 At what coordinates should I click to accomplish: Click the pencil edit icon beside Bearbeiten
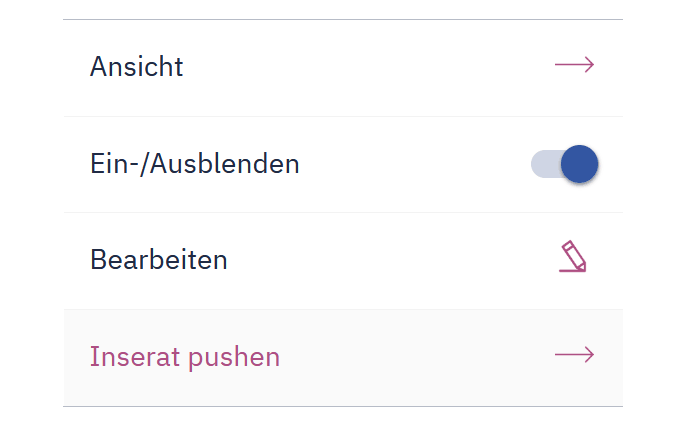[x=573, y=256]
